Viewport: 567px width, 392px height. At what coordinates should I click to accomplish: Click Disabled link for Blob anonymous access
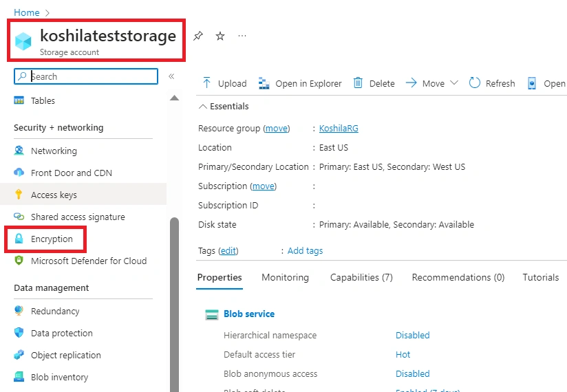click(413, 373)
